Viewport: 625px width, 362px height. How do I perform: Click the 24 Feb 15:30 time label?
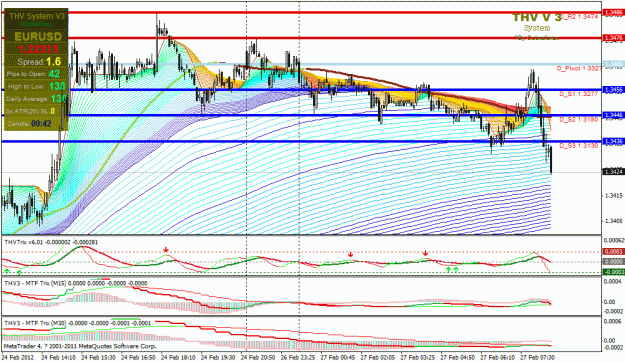(98, 358)
